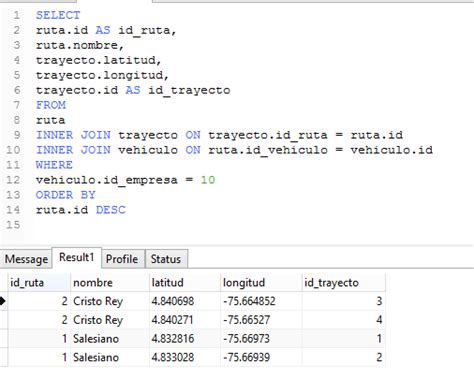Click the id_ruta cell in the 4.840698 row
The height and width of the screenshot is (380, 474).
(39, 301)
